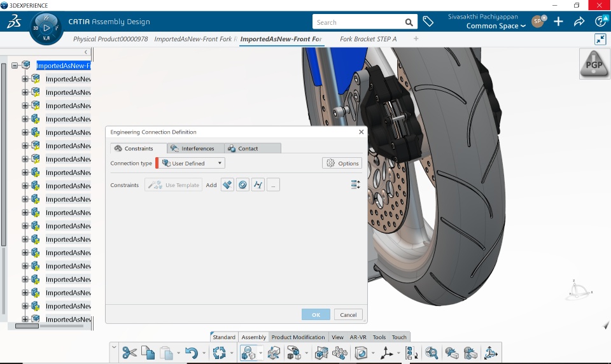Collapse the root ImportedAsNew tree node
The image size is (611, 364).
pos(15,66)
